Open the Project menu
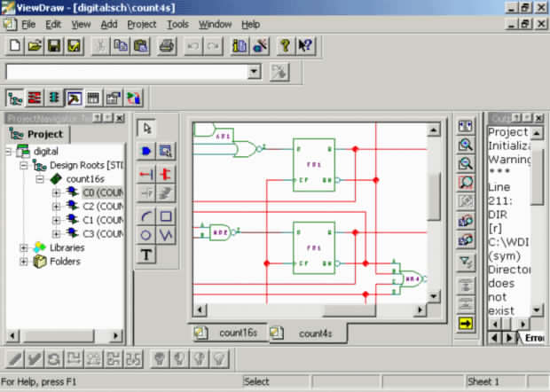Screen dimensions: 550x392 click(142, 25)
